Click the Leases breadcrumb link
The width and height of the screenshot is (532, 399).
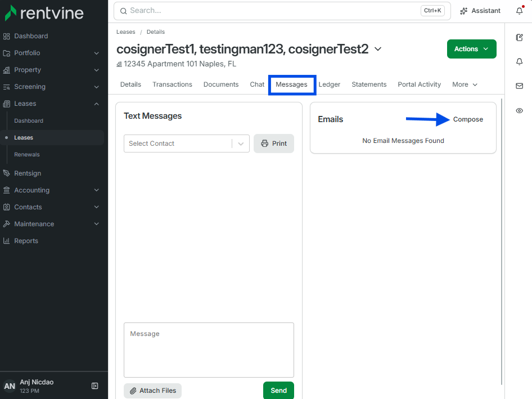[x=125, y=32]
